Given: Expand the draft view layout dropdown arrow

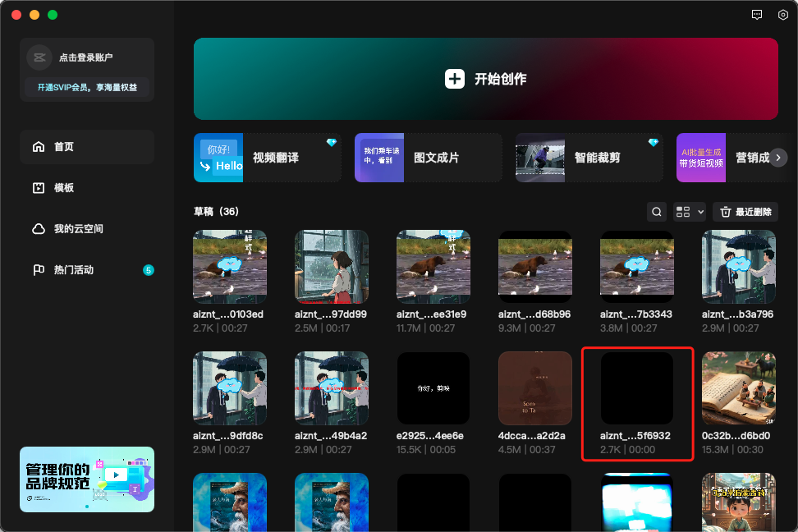Looking at the screenshot, I should [x=699, y=211].
